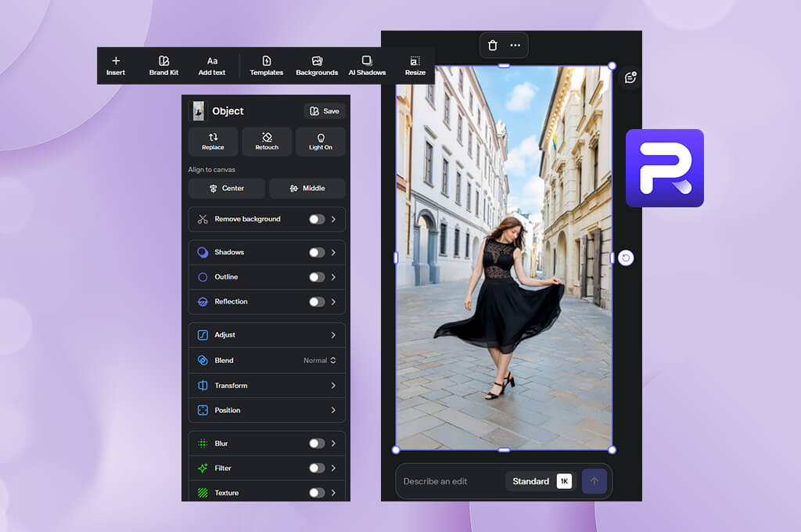Viewport: 801px width, 532px height.
Task: Expand the Position options chevron
Action: [333, 411]
